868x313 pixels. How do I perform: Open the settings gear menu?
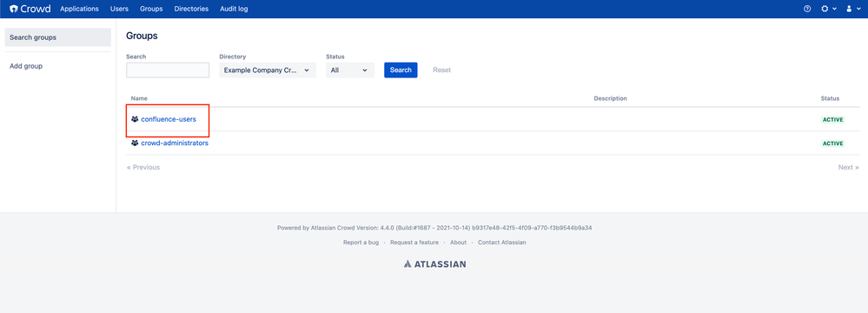coord(828,9)
